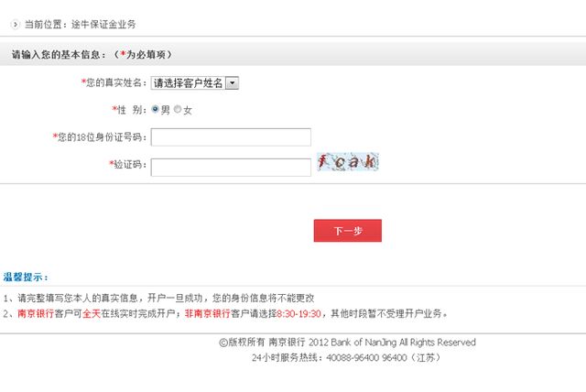Click the 8:30-19:30 time text

[x=298, y=313]
